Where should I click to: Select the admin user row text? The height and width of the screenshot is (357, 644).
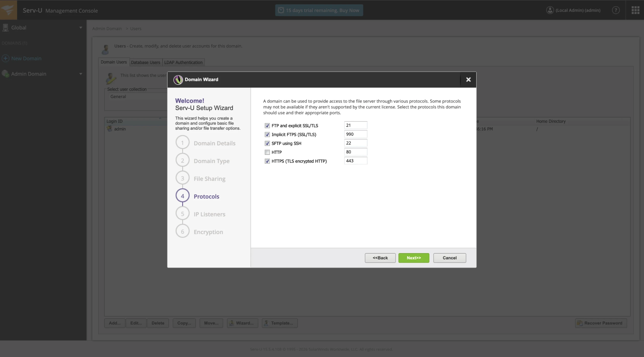pyautogui.click(x=120, y=129)
